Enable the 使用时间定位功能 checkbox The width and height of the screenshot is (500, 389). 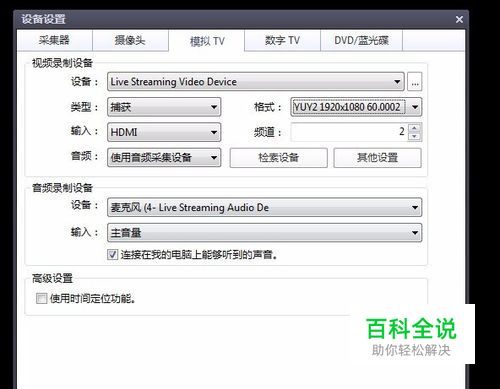(41, 298)
